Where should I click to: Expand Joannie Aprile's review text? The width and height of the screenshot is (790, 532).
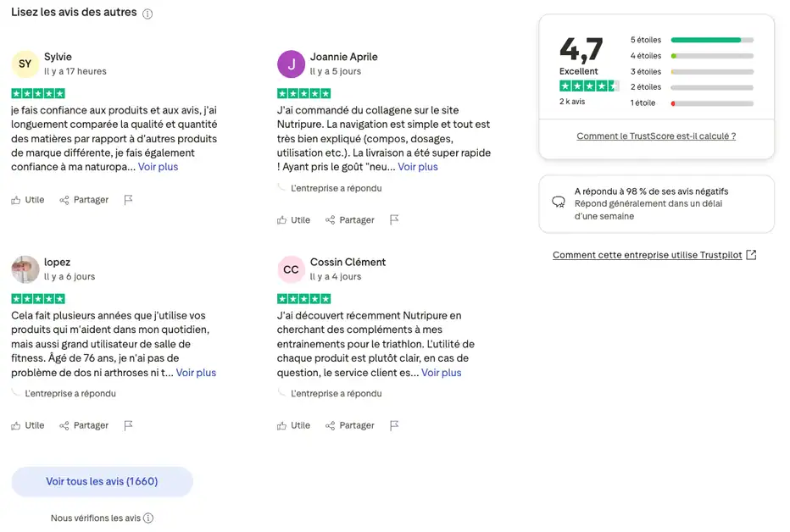click(418, 167)
